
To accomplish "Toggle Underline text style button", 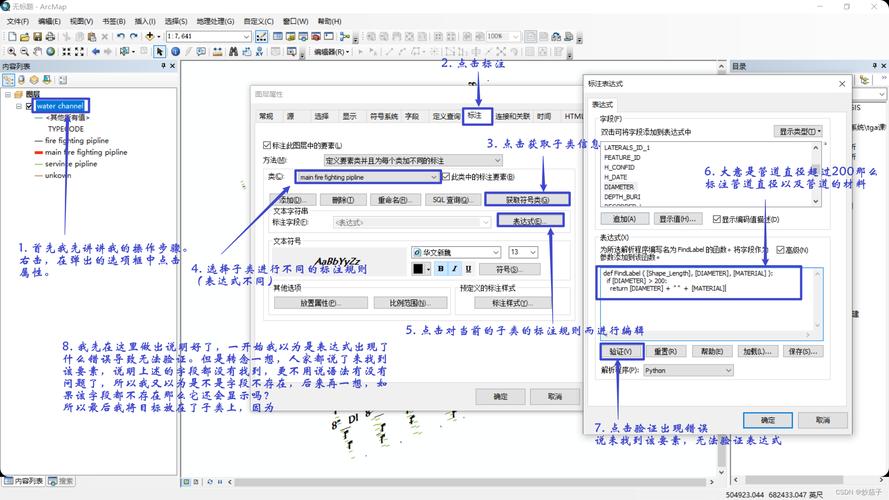I will click(x=468, y=269).
